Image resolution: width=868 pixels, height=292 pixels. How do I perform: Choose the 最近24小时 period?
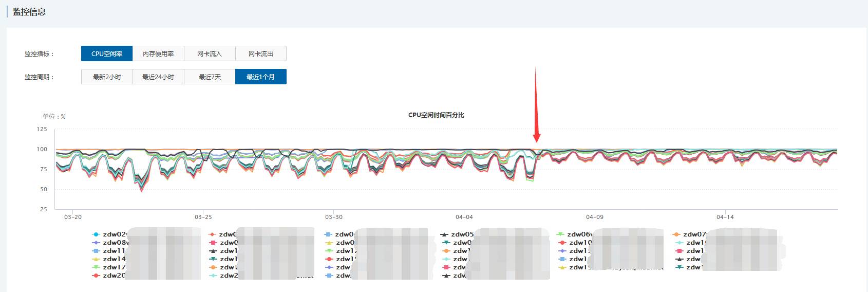point(158,77)
